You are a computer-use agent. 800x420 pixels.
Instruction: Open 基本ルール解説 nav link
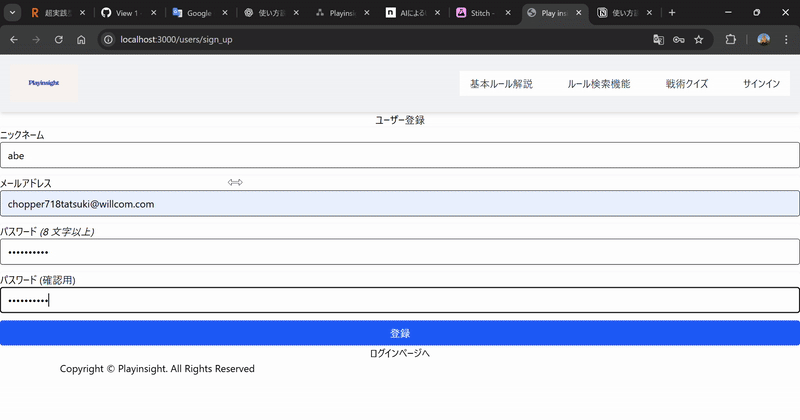[x=501, y=84]
